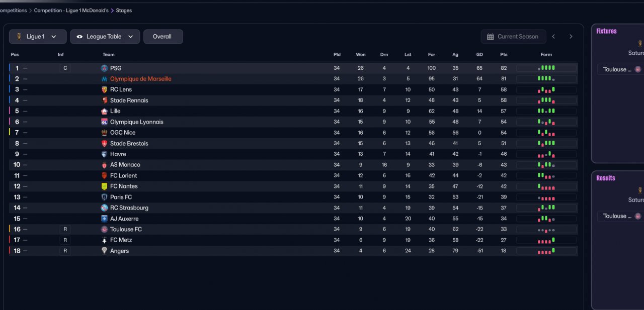The image size is (644, 310).
Task: Sort table by Pts column header
Action: pyautogui.click(x=504, y=55)
